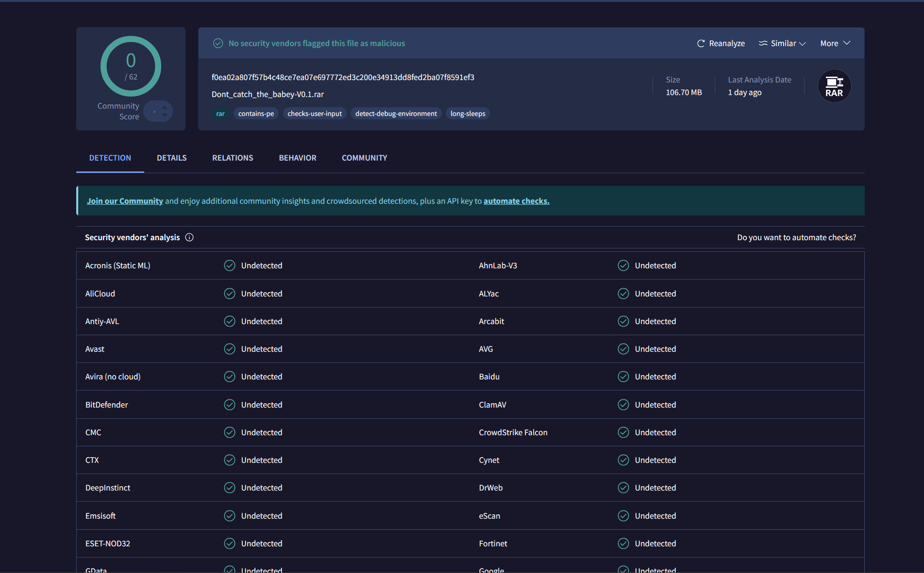Screen dimensions: 924x573
Task: Click the Reanalyze button
Action: click(721, 43)
